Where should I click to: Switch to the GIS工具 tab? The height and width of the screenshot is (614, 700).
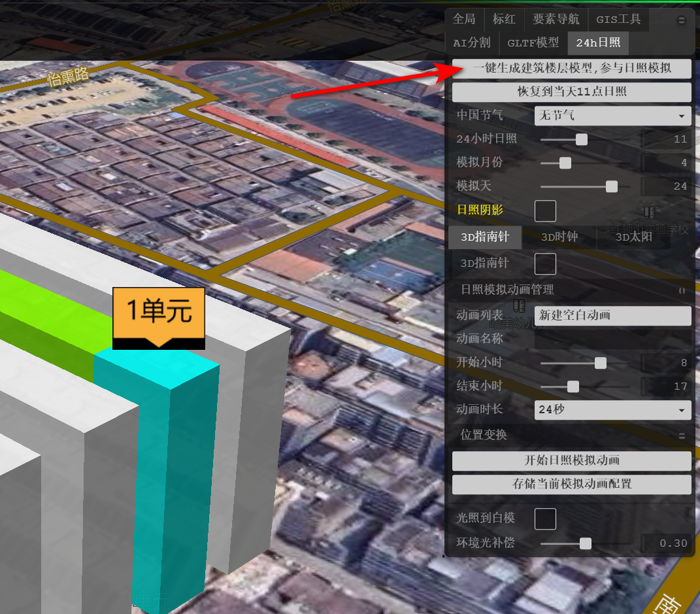(x=618, y=20)
